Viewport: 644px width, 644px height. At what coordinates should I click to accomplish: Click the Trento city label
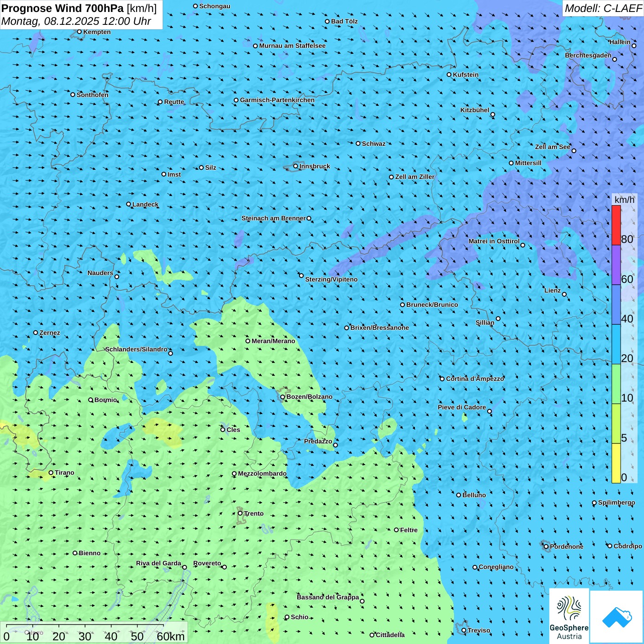click(x=254, y=513)
